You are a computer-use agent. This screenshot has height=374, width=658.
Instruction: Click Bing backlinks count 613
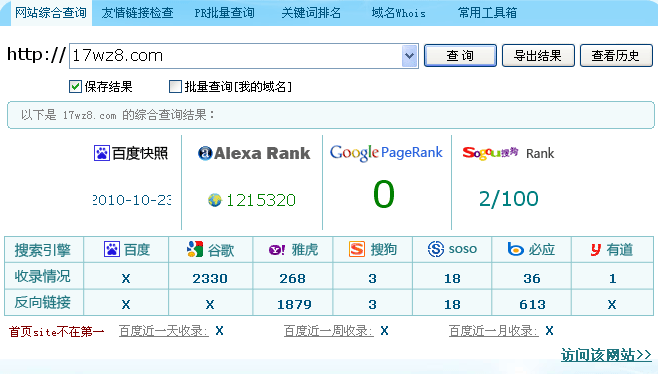pos(532,305)
